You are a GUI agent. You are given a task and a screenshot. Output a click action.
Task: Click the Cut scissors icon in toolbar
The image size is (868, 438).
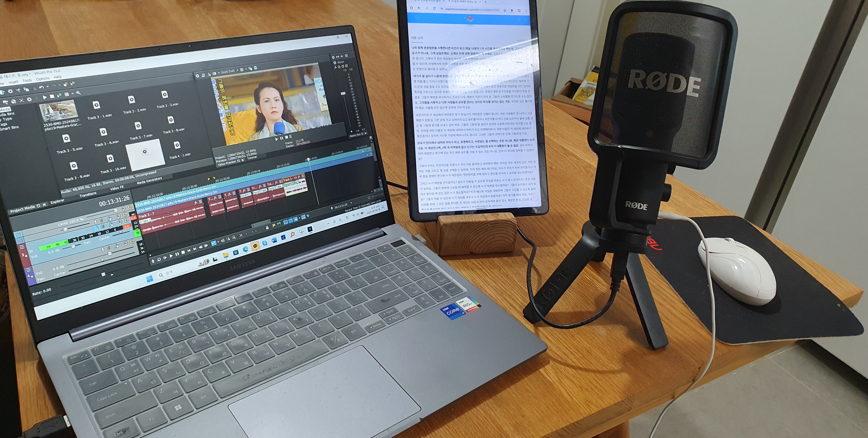tap(18, 90)
